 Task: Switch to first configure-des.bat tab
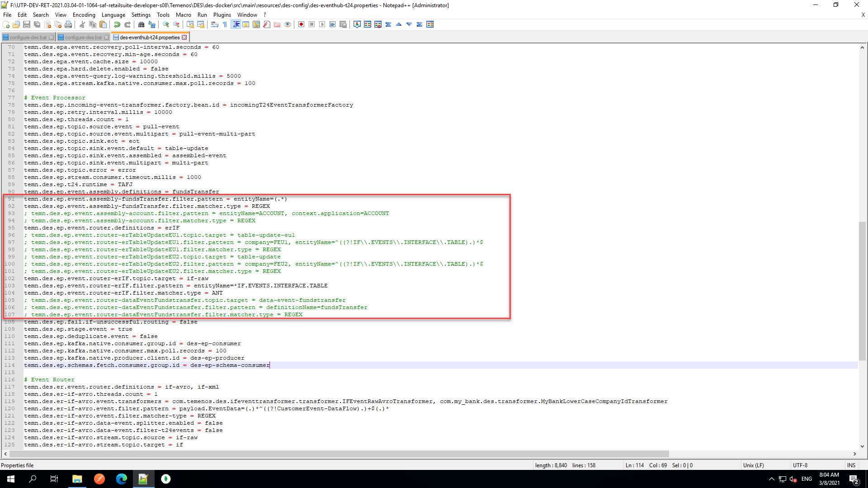(28, 38)
